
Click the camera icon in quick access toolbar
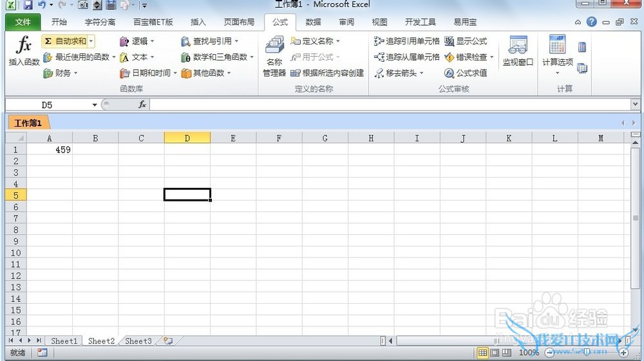click(83, 5)
